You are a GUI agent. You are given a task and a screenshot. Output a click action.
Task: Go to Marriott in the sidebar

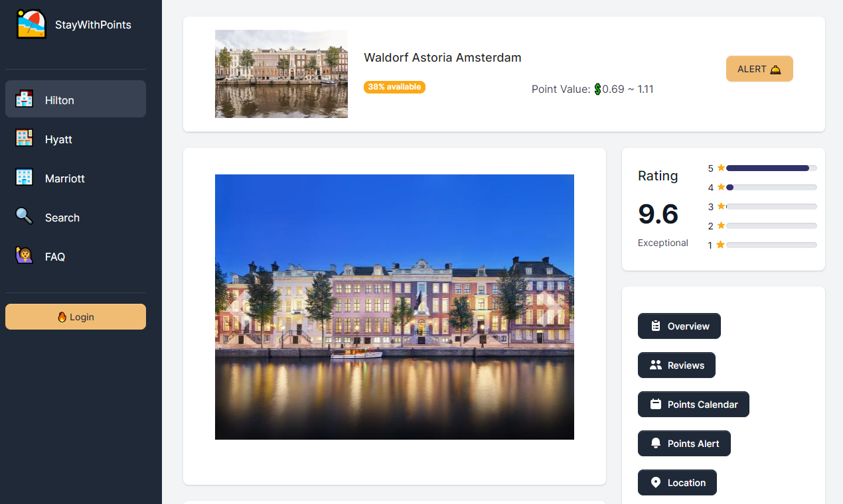click(76, 178)
